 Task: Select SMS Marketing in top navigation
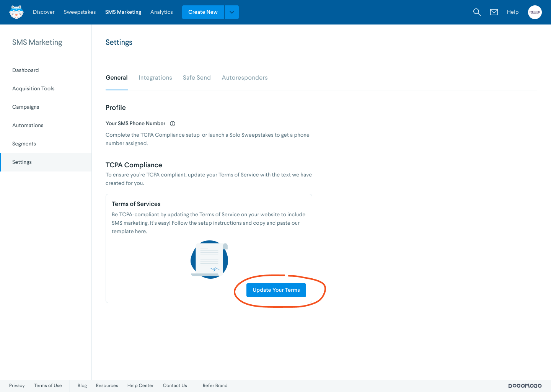pos(123,12)
